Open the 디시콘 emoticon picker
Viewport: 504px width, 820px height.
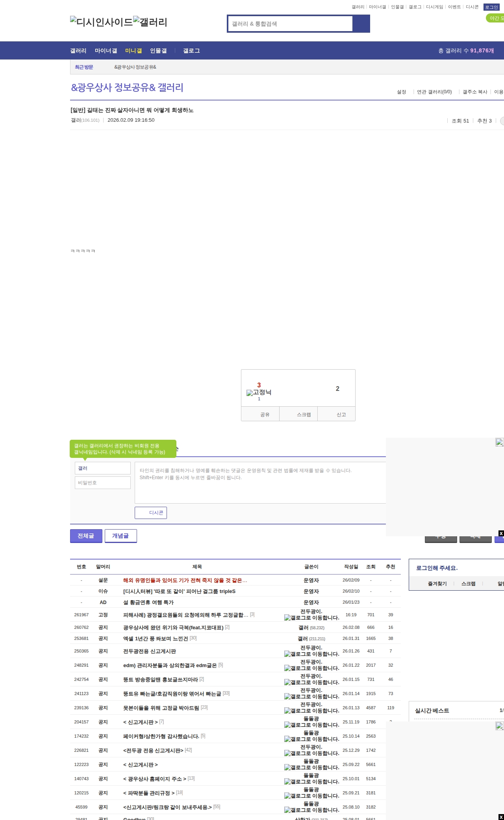(151, 513)
